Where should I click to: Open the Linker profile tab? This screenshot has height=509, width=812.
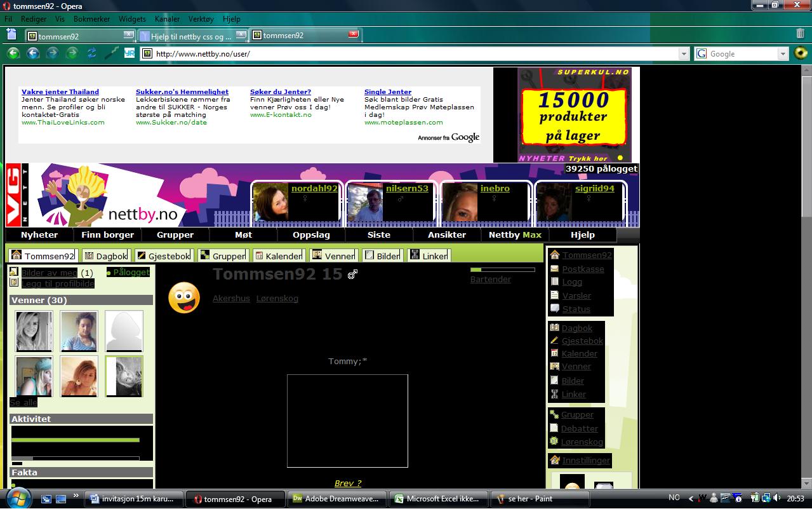tap(429, 255)
